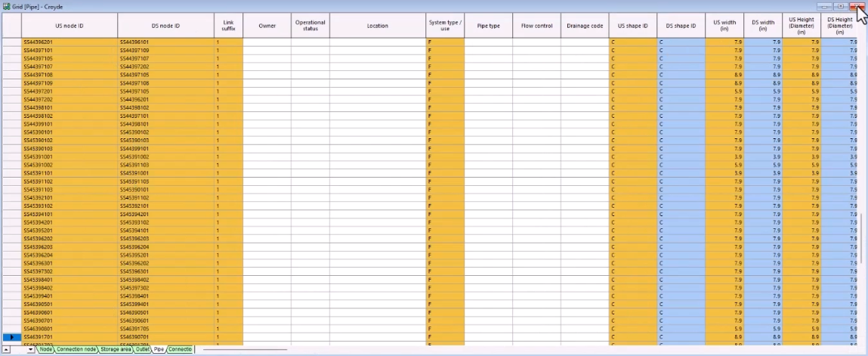This screenshot has height=356, width=868.
Task: Open the tab list dropdown arrow
Action: coord(31,349)
